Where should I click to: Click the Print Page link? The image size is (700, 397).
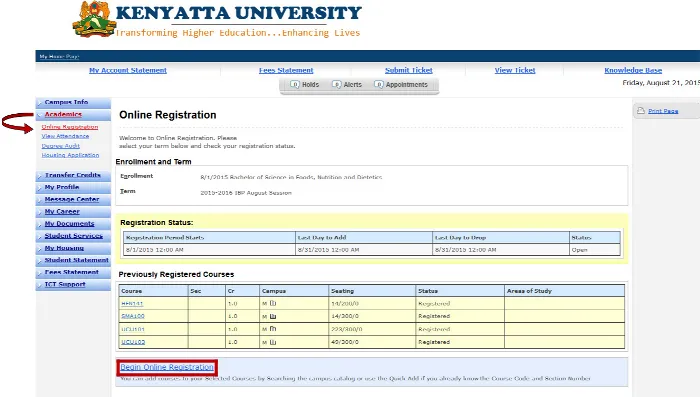663,111
